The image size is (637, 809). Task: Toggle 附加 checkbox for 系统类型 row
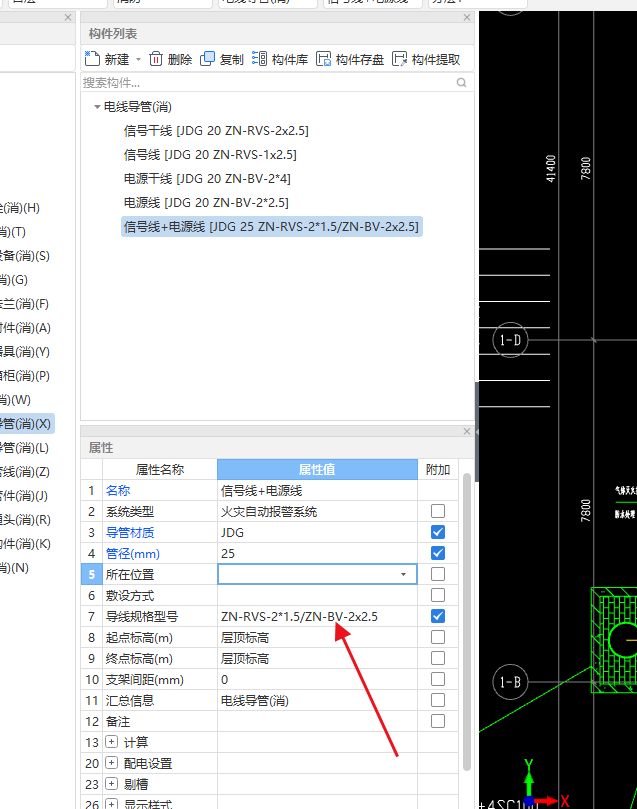[438, 511]
